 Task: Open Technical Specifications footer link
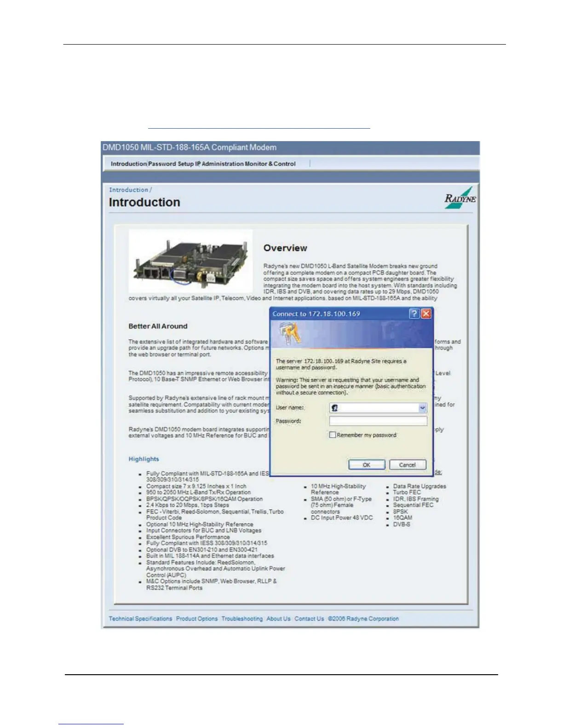[140, 619]
